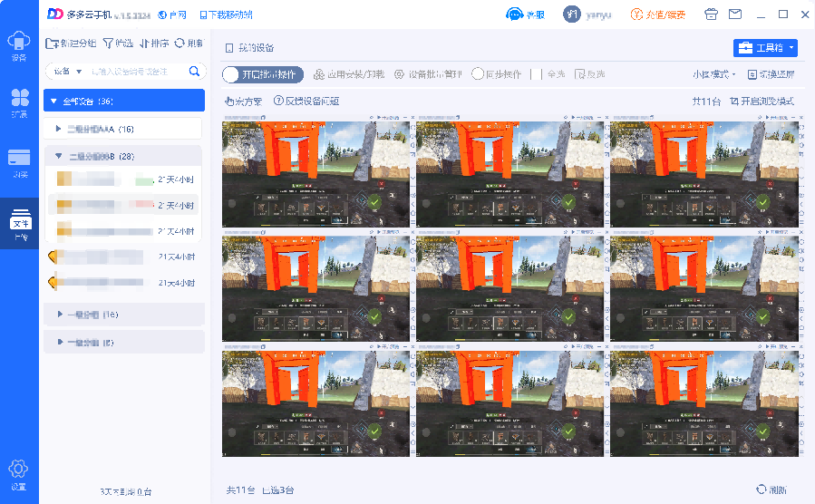Open the 小屏模式 view mode dropdown
This screenshot has height=504, width=815.
click(713, 74)
